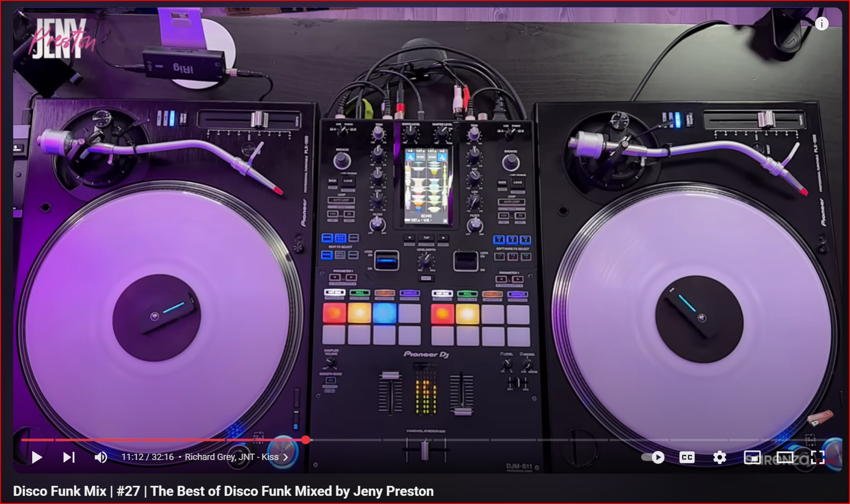850x504 pixels.
Task: Toggle the autoplay switch
Action: point(653,457)
